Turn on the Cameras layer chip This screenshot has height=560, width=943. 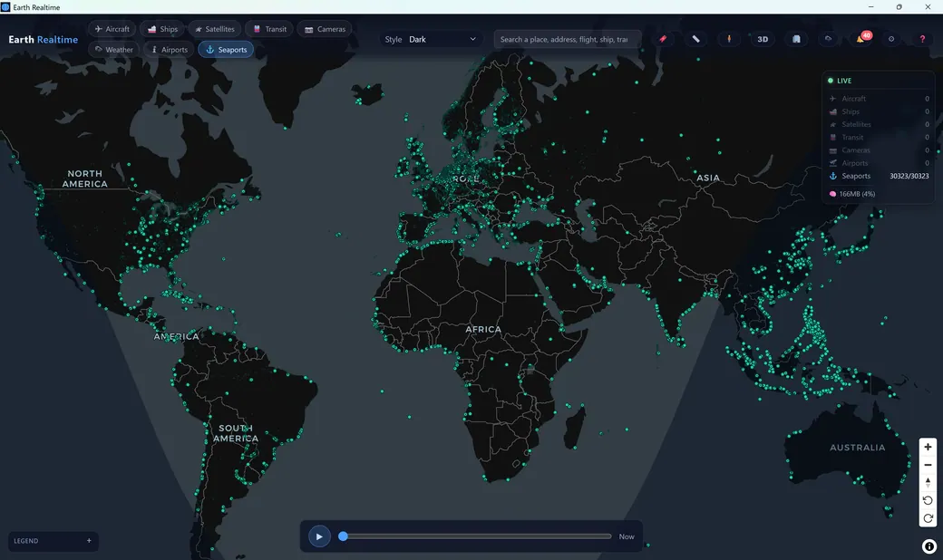pyautogui.click(x=325, y=29)
